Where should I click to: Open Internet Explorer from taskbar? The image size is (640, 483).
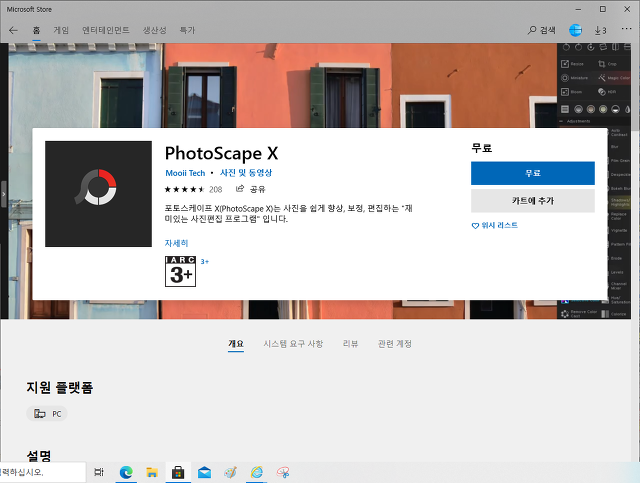pos(256,472)
